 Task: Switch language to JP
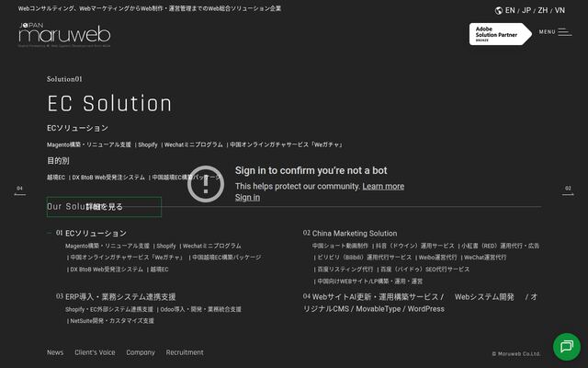click(x=526, y=10)
